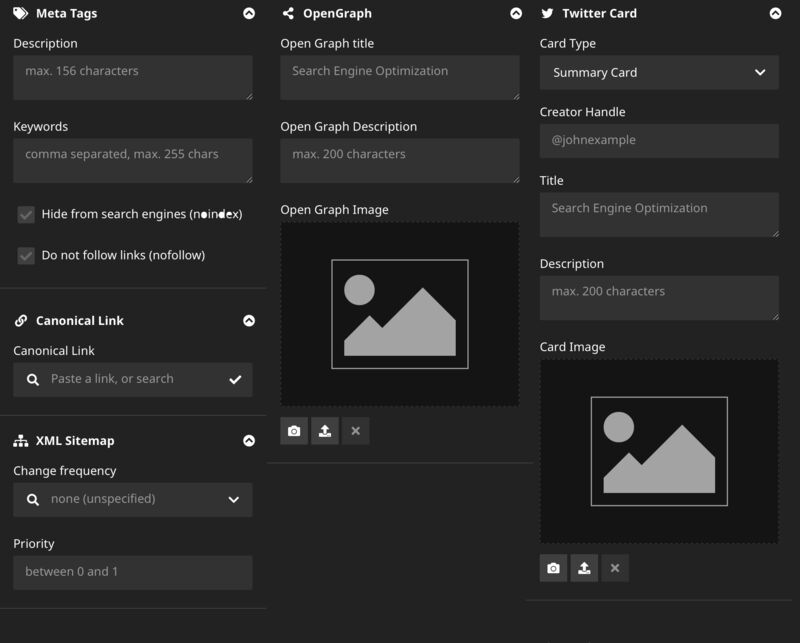
Task: Remove the Open Graph Image with X icon
Action: [x=355, y=431]
